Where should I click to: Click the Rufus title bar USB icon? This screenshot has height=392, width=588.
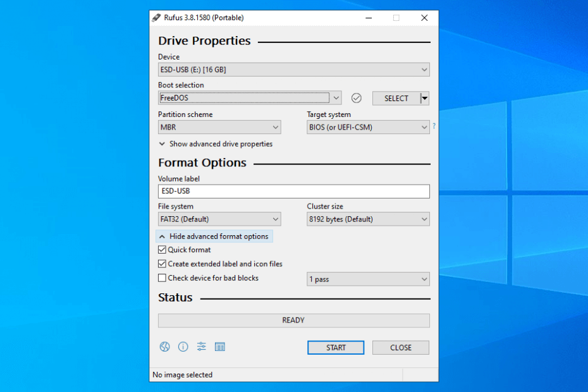click(156, 18)
